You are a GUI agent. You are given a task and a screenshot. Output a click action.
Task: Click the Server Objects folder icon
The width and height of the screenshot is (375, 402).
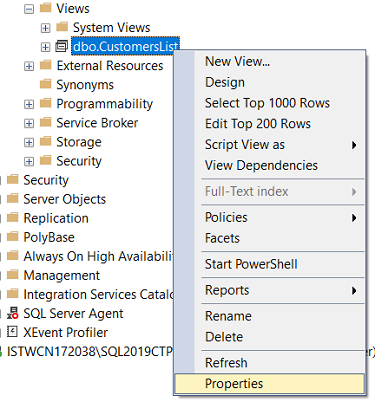click(x=13, y=198)
